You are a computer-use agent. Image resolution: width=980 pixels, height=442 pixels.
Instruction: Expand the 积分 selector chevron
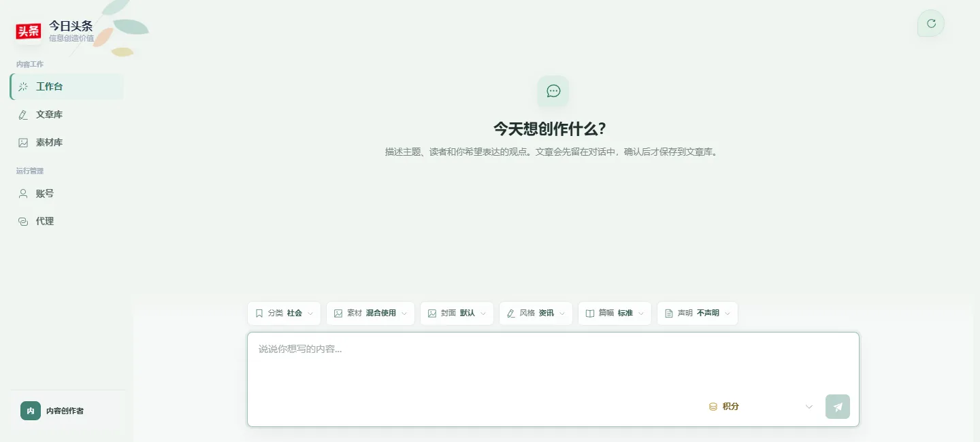[x=809, y=407]
